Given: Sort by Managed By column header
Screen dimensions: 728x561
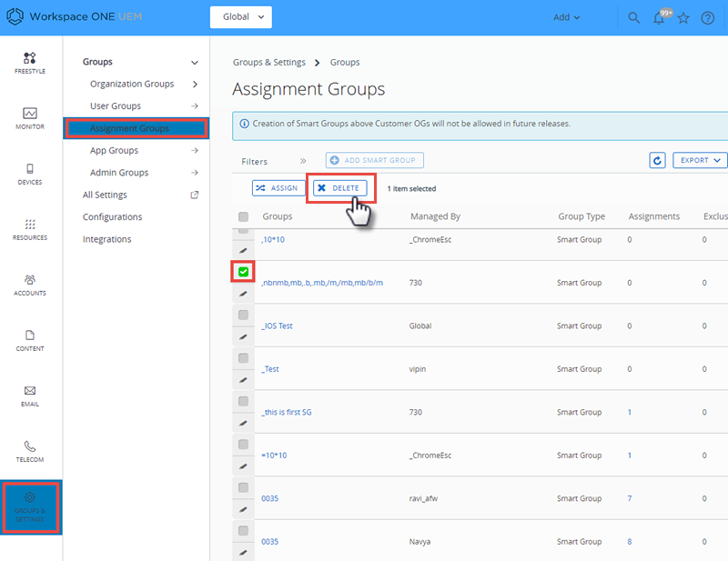Looking at the screenshot, I should (x=435, y=216).
